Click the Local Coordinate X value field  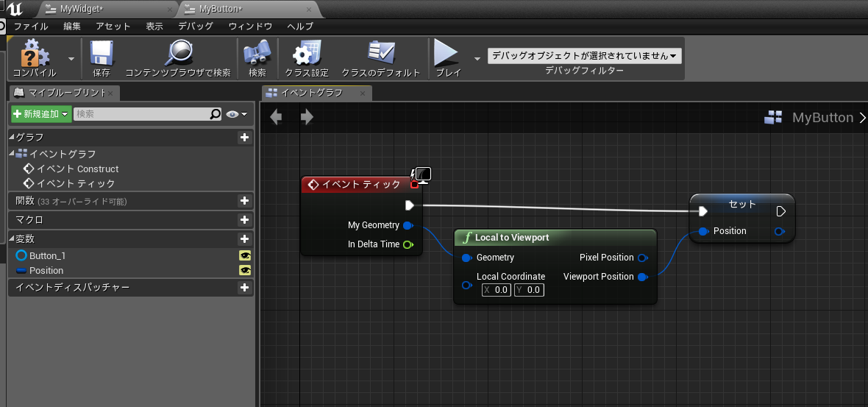point(496,289)
